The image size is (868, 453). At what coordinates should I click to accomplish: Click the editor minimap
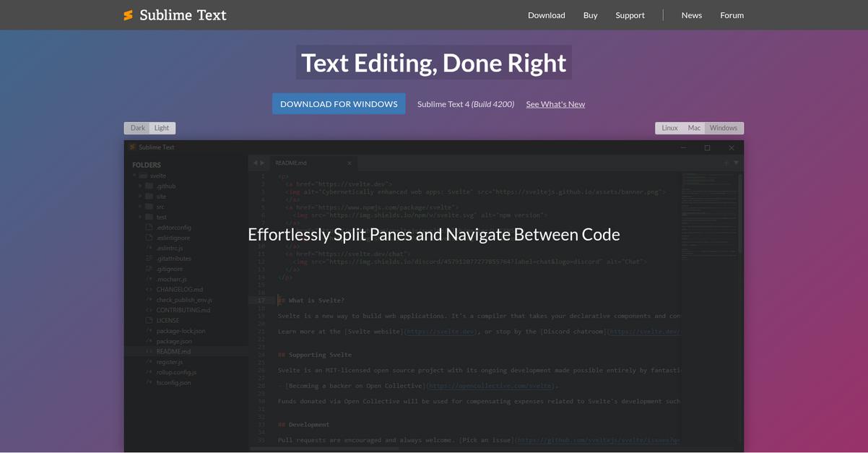708,215
